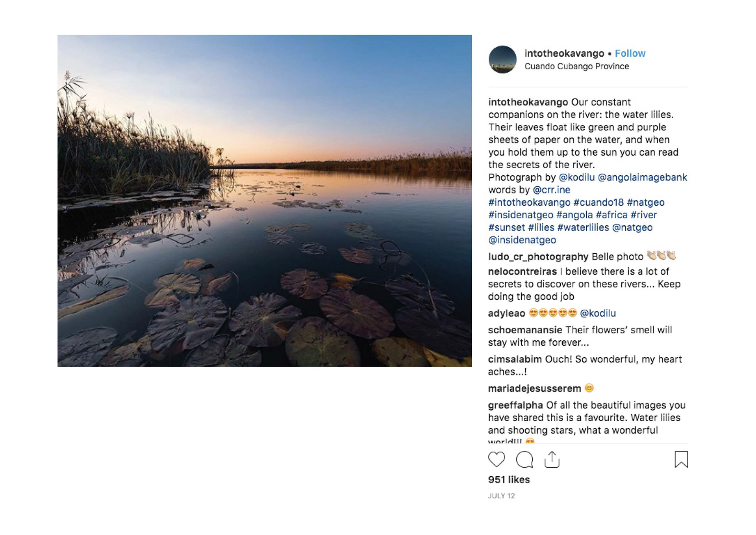
Task: Open the @crr.ine mention link
Action: [551, 190]
